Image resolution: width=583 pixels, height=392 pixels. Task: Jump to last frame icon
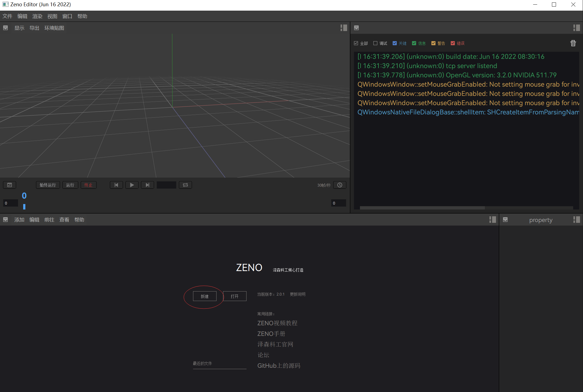click(x=147, y=185)
